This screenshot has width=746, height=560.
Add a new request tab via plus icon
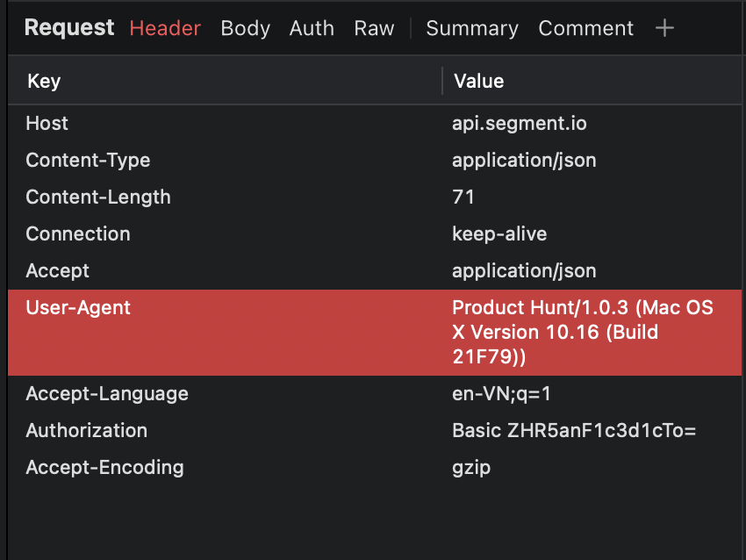(x=664, y=28)
